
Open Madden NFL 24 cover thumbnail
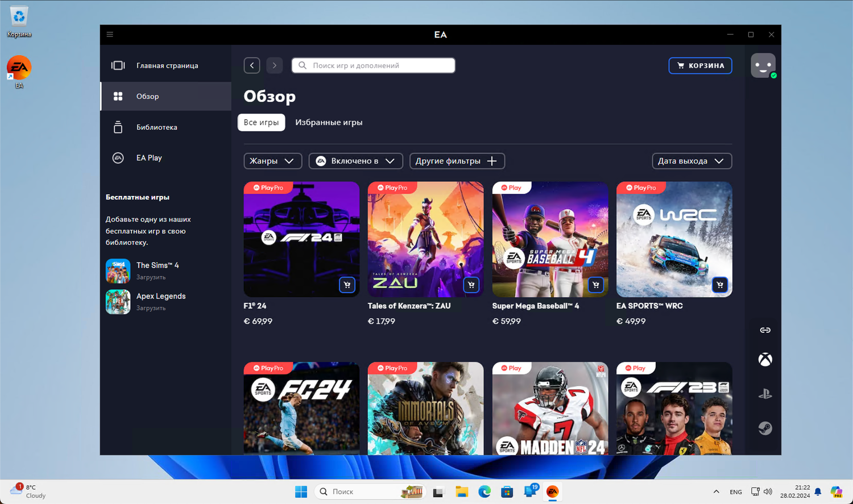550,409
